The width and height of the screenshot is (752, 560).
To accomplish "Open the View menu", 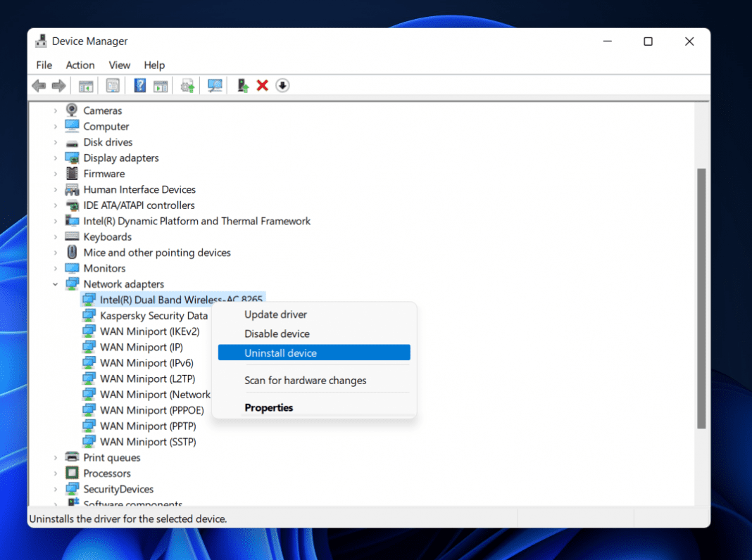I will coord(119,65).
